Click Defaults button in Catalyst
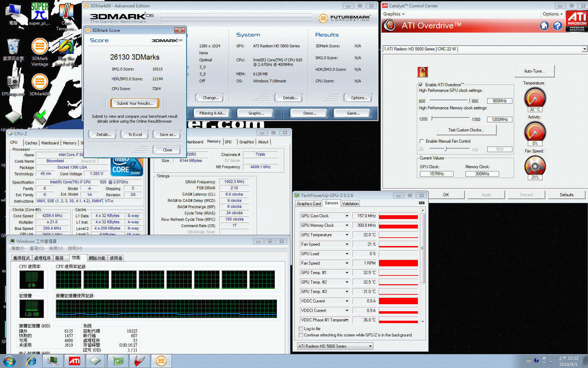 click(566, 195)
